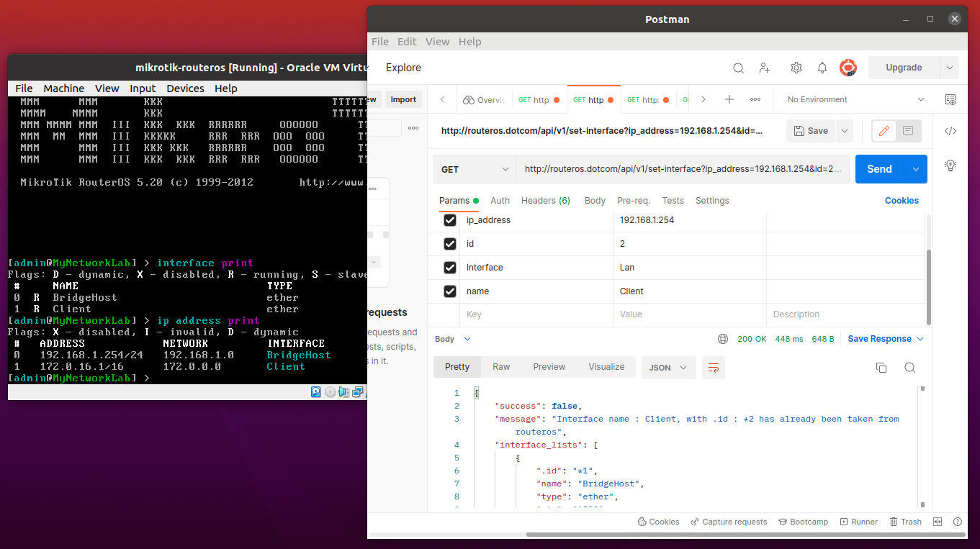Switch to the Preview response view
Screen dimensions: 980x549
click(x=549, y=367)
